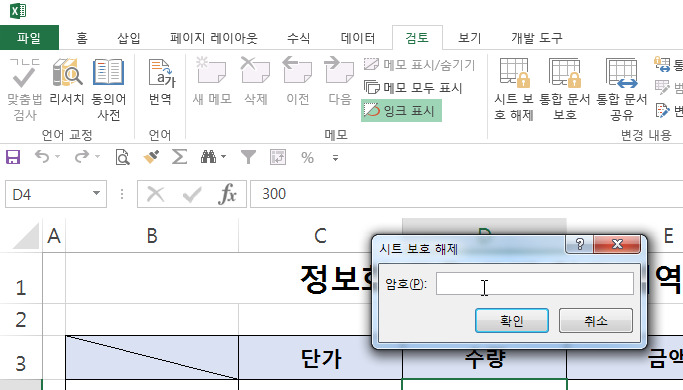Run the 맞춤법 검사 spell check

coord(25,89)
